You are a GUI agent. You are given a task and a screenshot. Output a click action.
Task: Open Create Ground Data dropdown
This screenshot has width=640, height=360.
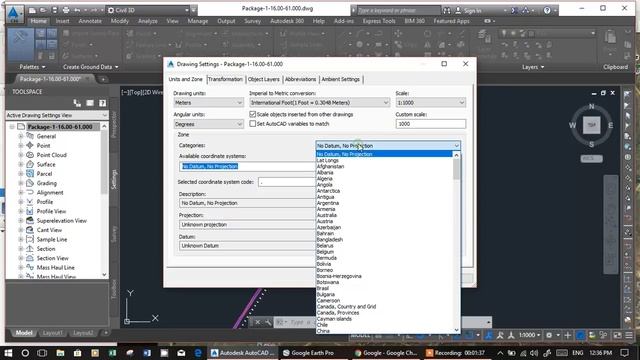pyautogui.click(x=91, y=67)
